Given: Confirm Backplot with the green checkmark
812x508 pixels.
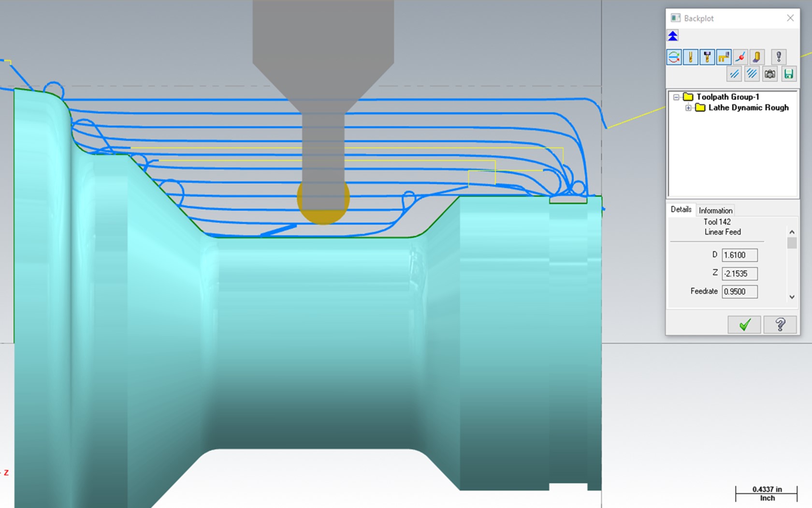Looking at the screenshot, I should [x=744, y=325].
